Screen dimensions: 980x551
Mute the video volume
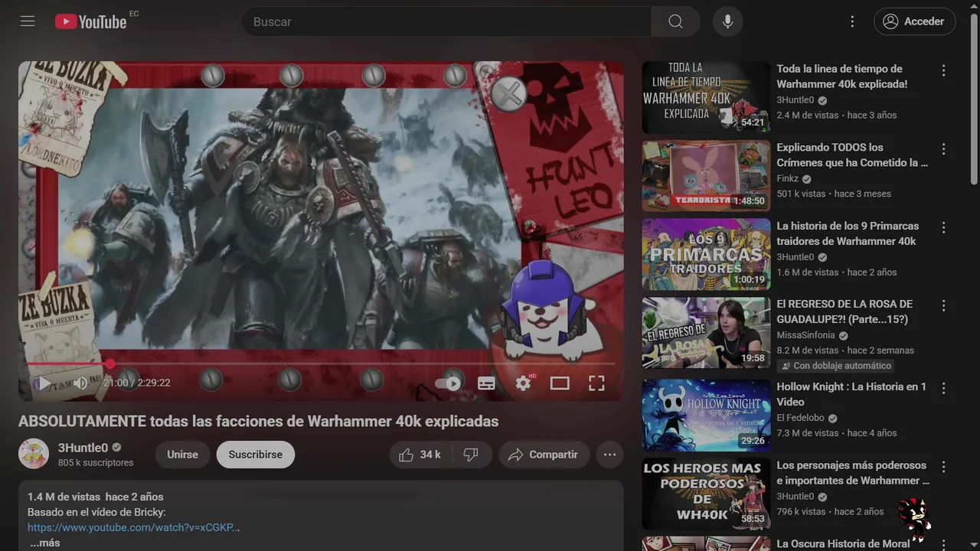[x=80, y=383]
